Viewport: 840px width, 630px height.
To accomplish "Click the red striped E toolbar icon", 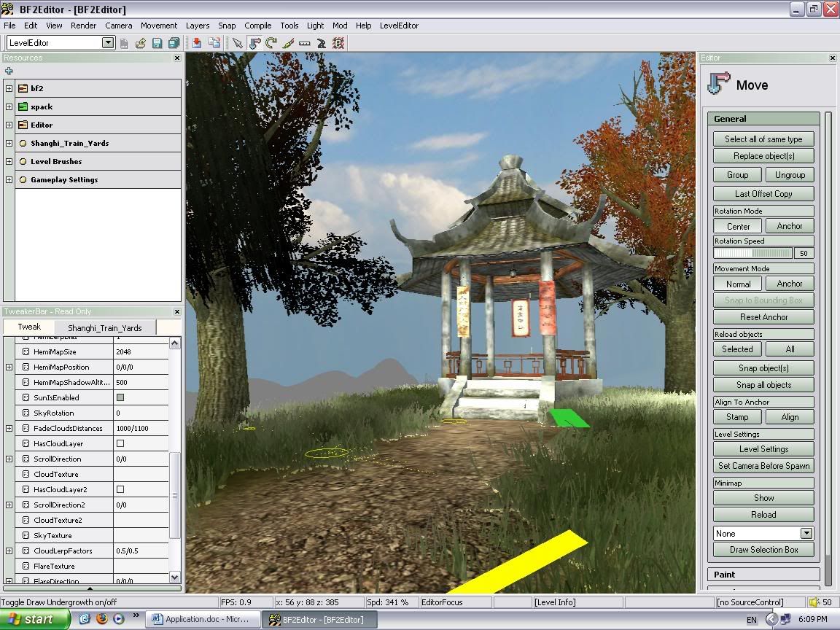I will tap(338, 44).
